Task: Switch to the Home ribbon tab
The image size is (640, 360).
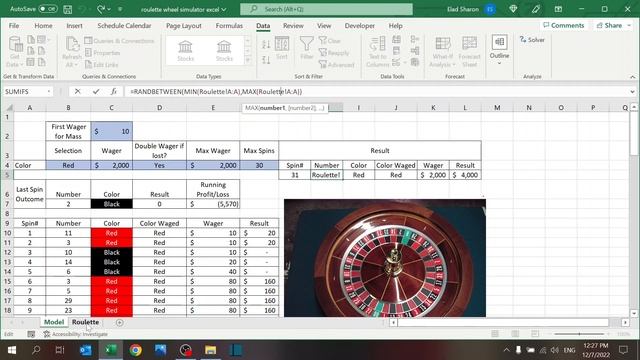Action: (43, 25)
